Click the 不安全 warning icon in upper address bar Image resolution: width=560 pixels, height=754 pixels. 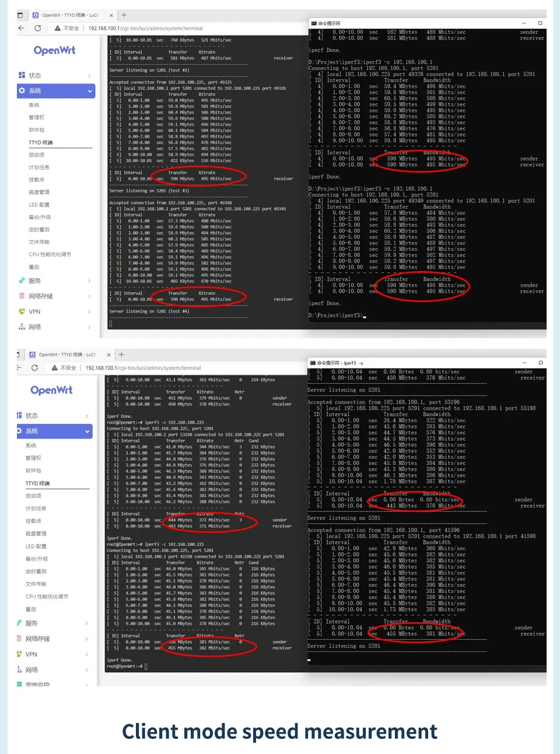[x=58, y=28]
